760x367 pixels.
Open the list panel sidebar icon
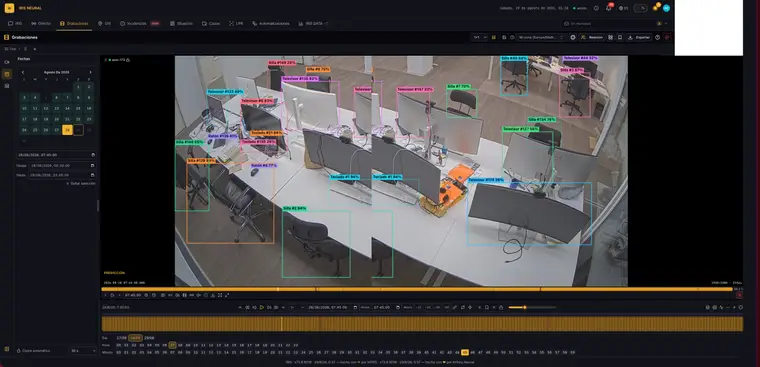(x=7, y=86)
